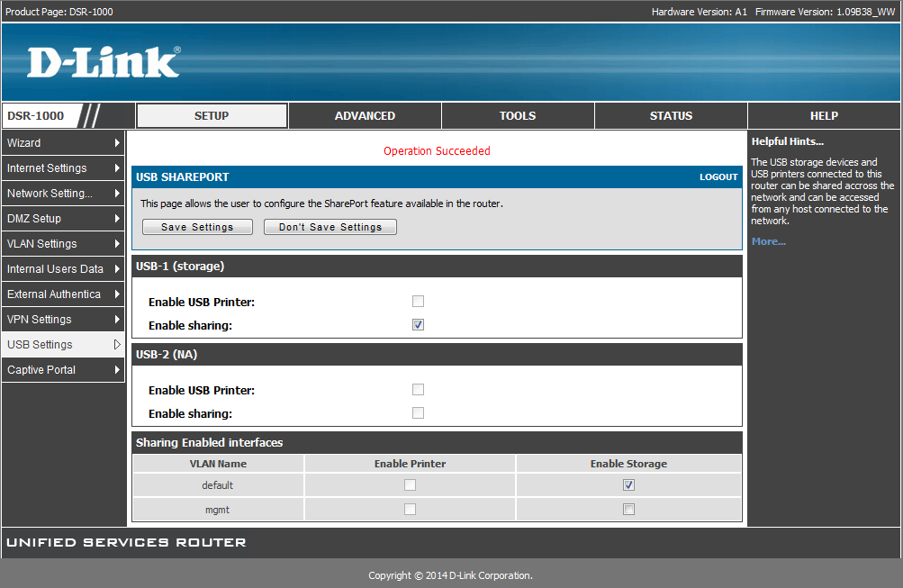The width and height of the screenshot is (903, 588).
Task: Open VPN Settings in the sidebar
Action: click(63, 319)
